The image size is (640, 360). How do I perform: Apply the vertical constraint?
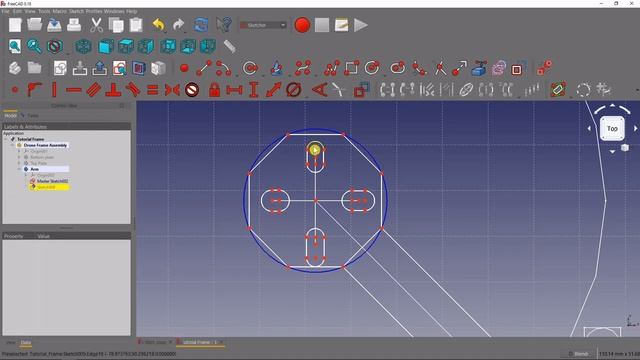coord(54,89)
